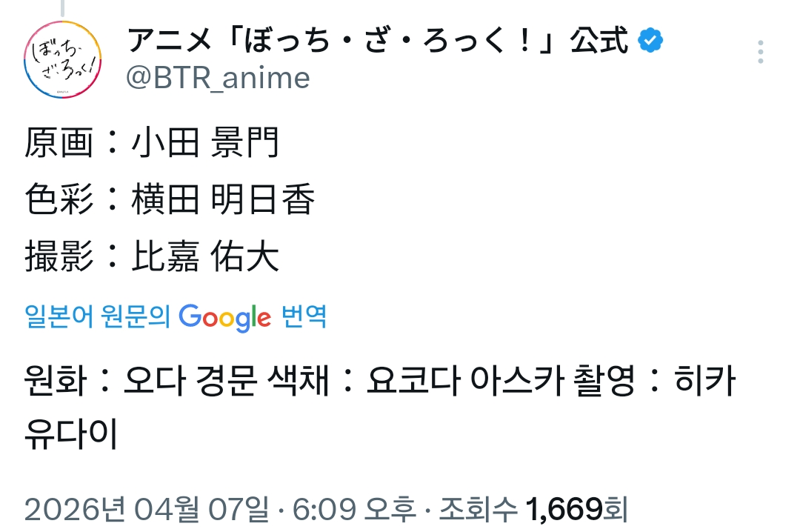This screenshot has width=800, height=532.
Task: Click the 撮影：比嘉 佑大 line
Action: coord(152,256)
